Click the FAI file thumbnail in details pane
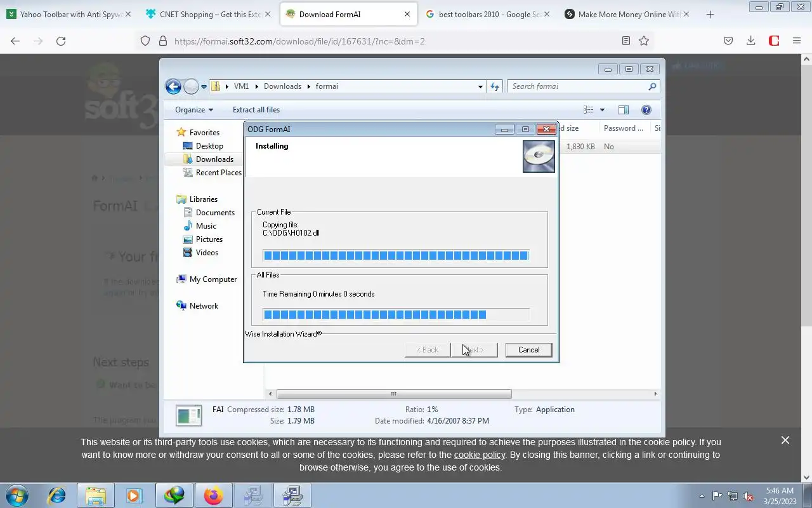 pos(189,416)
